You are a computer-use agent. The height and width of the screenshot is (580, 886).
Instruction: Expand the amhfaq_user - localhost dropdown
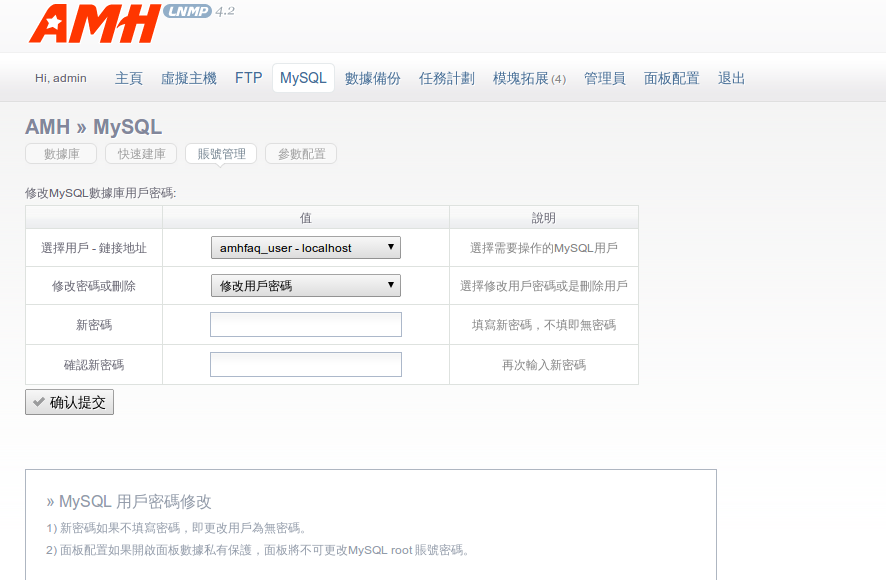coord(305,248)
